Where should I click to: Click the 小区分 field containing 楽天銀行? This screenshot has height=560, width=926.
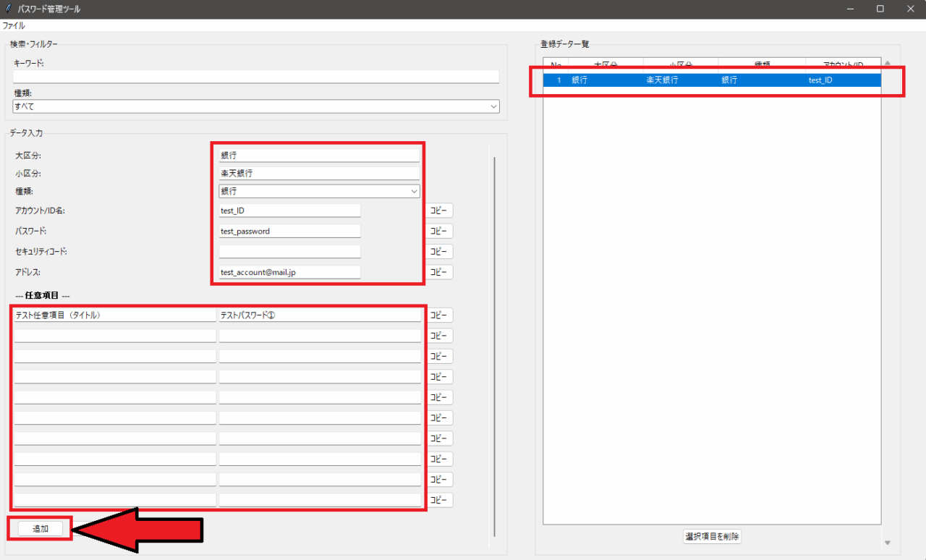pyautogui.click(x=319, y=174)
